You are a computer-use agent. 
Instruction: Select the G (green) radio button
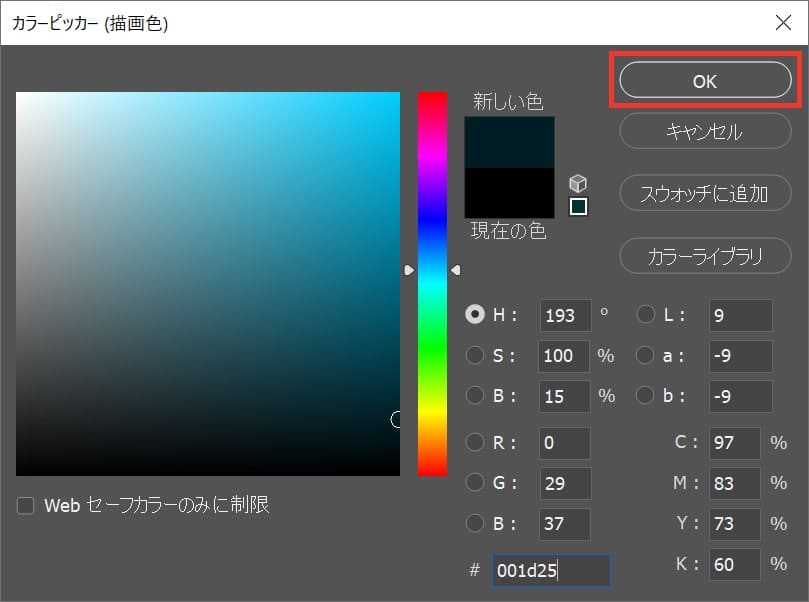click(475, 482)
